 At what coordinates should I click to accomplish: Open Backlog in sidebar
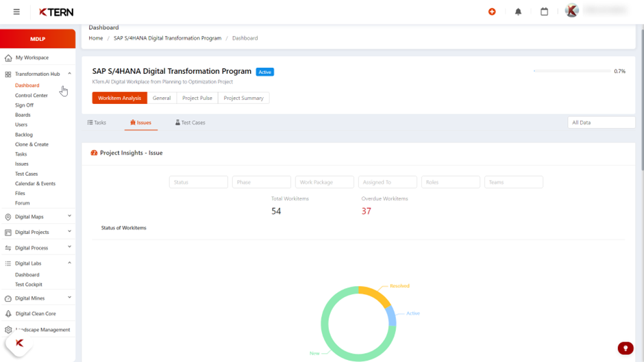click(x=24, y=135)
